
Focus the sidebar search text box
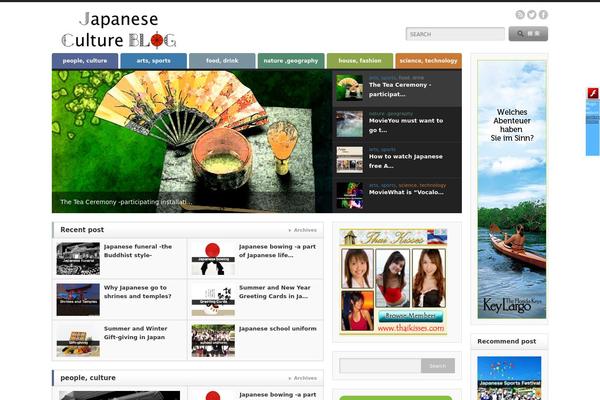(x=380, y=366)
